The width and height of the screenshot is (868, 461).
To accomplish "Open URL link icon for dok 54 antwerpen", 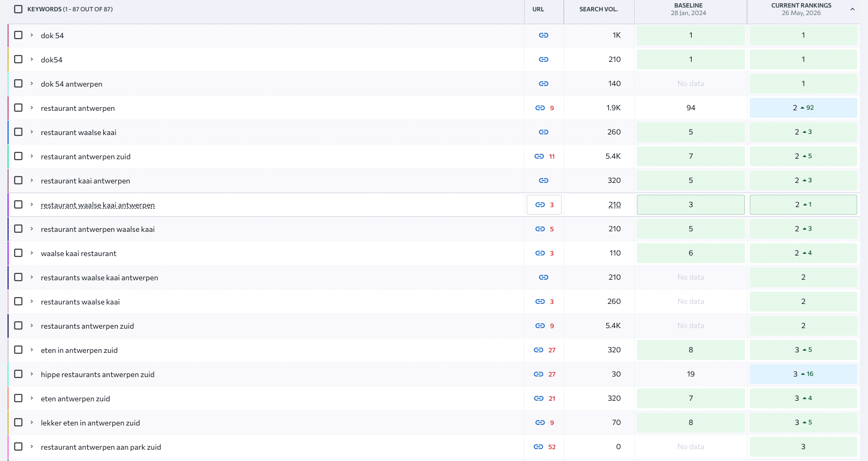I will tap(543, 84).
